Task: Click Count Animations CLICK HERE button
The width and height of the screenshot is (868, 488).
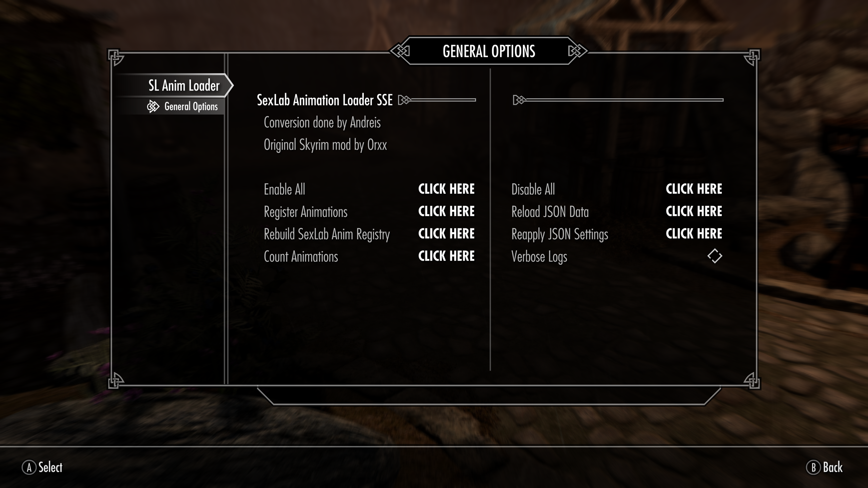Action: pyautogui.click(x=447, y=256)
